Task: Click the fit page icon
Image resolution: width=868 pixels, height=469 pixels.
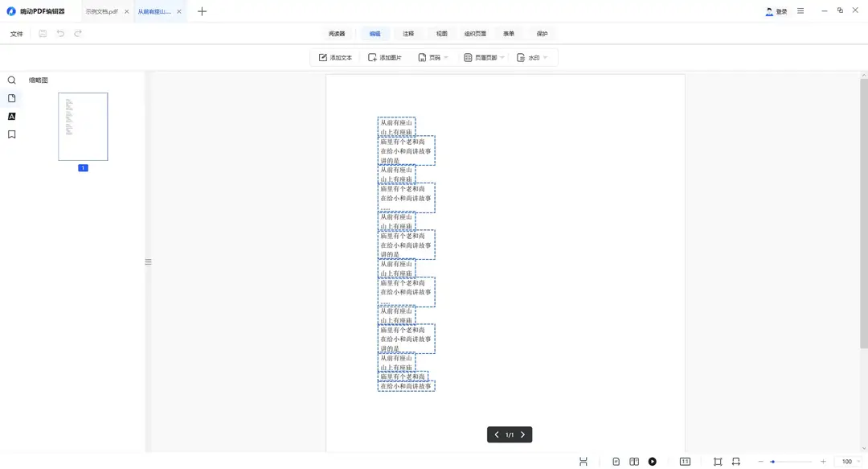Action: tap(718, 461)
